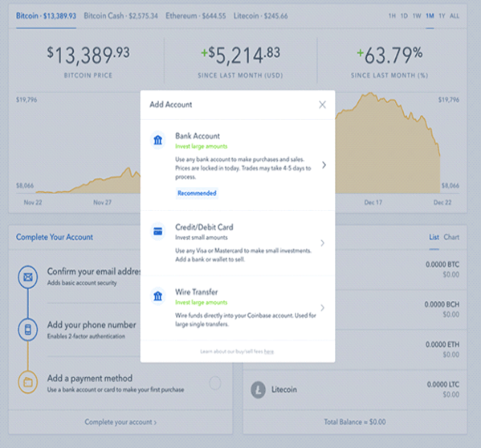The height and width of the screenshot is (448, 481).
Task: Expand the Bank Account option chevron
Action: (x=324, y=165)
